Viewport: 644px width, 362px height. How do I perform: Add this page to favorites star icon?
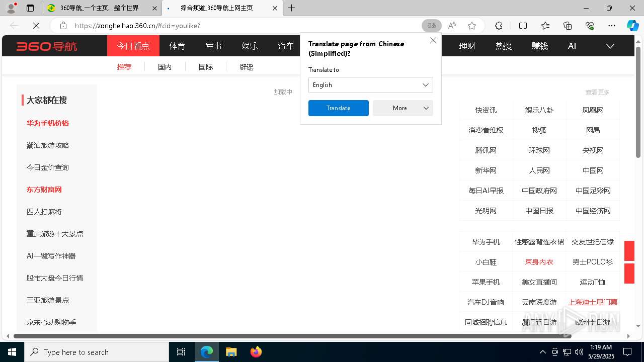click(471, 26)
